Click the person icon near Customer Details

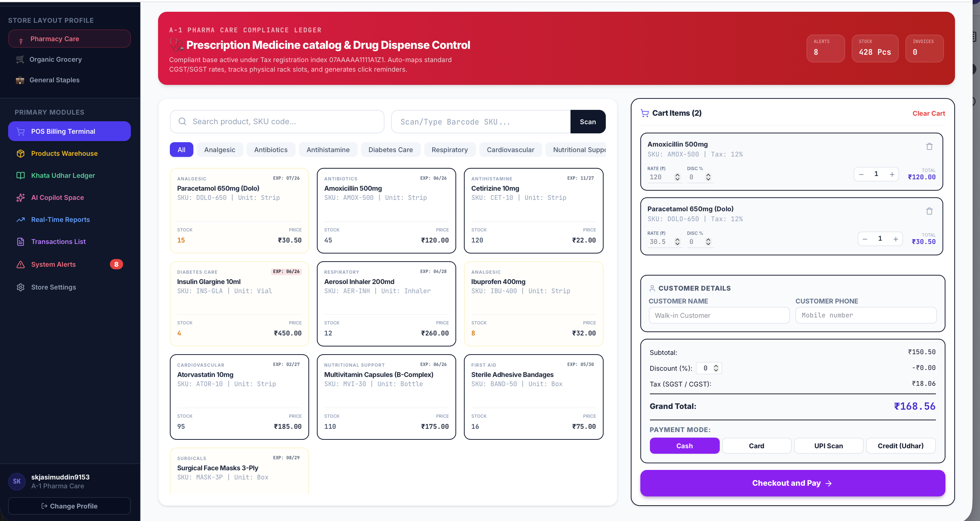tap(652, 288)
